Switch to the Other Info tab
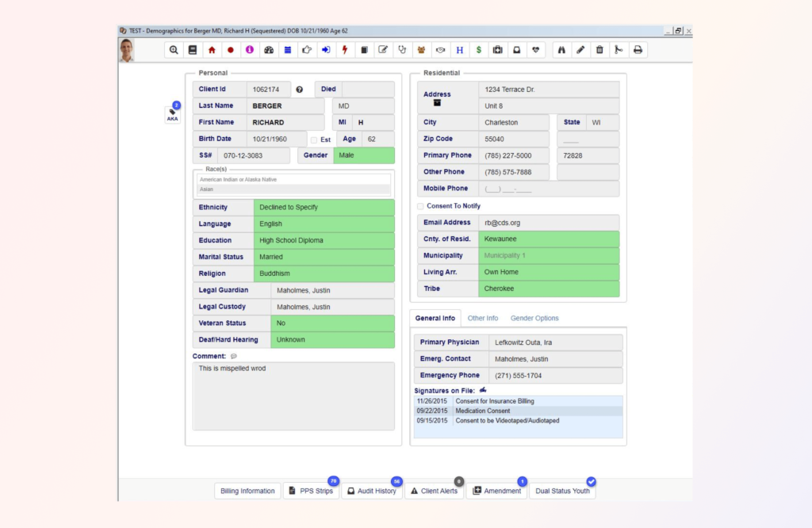 click(482, 318)
